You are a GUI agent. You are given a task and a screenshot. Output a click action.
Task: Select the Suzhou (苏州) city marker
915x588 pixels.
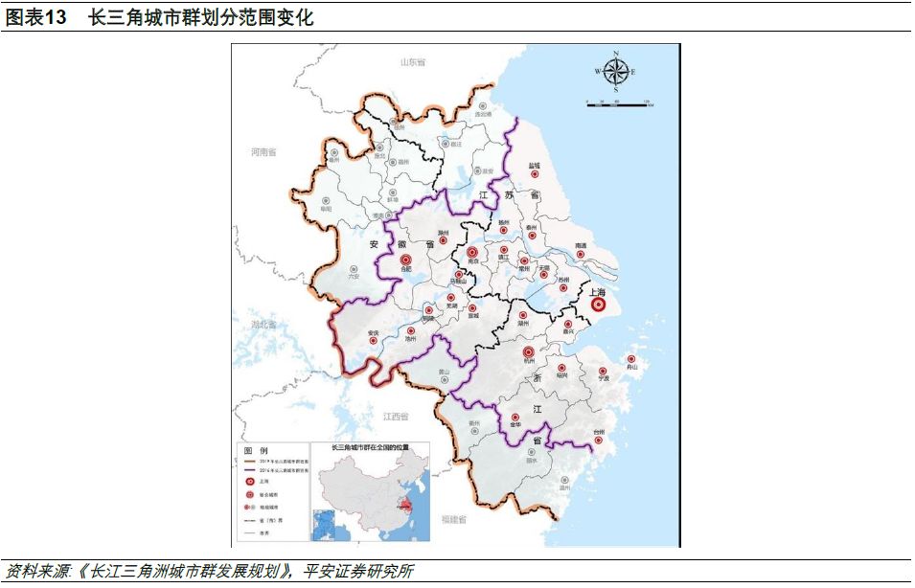coord(562,289)
